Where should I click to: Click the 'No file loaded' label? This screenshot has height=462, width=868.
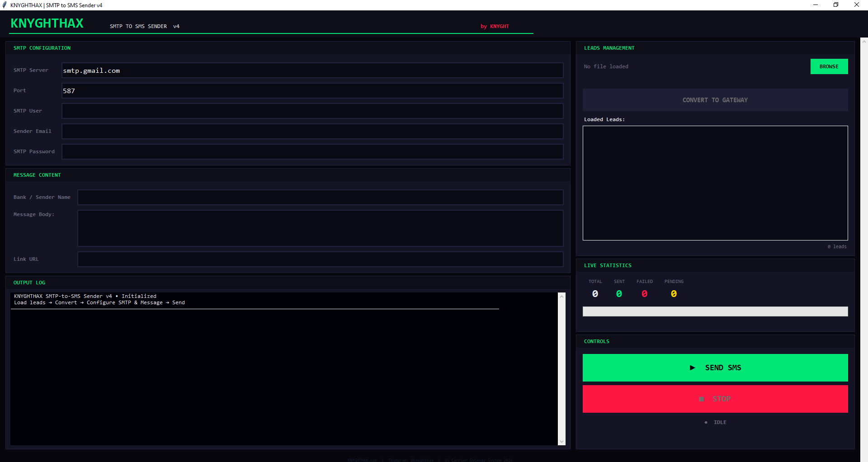point(606,66)
